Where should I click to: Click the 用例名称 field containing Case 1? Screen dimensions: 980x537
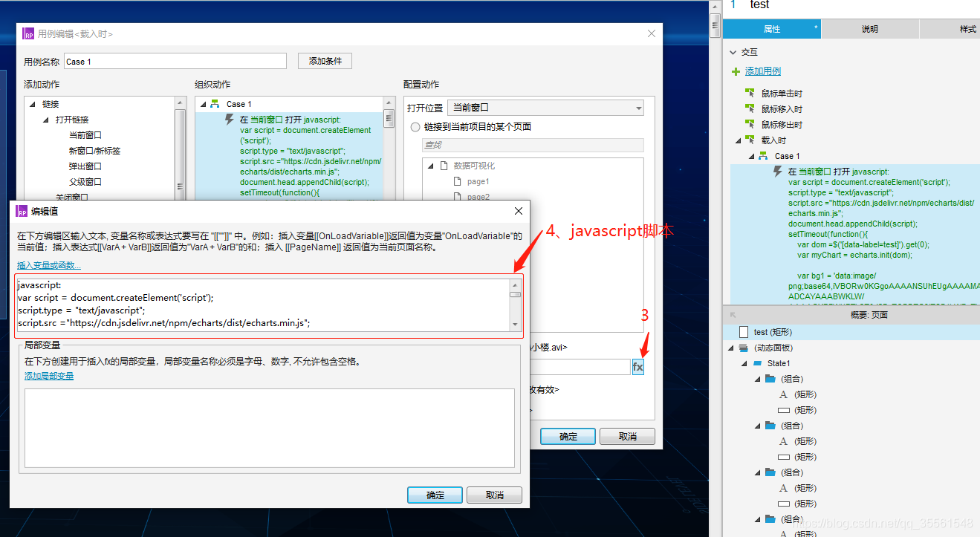coord(175,62)
